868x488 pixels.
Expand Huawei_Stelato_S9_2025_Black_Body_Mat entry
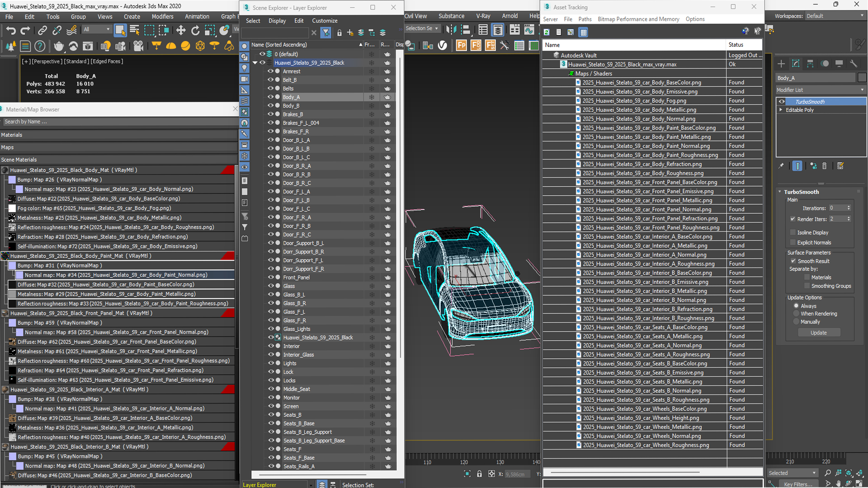(5, 170)
